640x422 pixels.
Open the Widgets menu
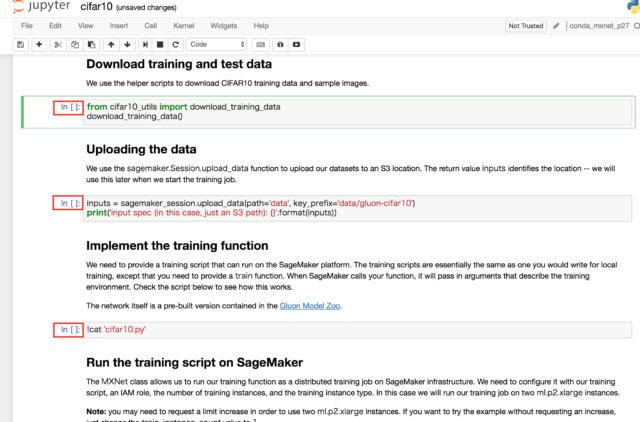(224, 26)
